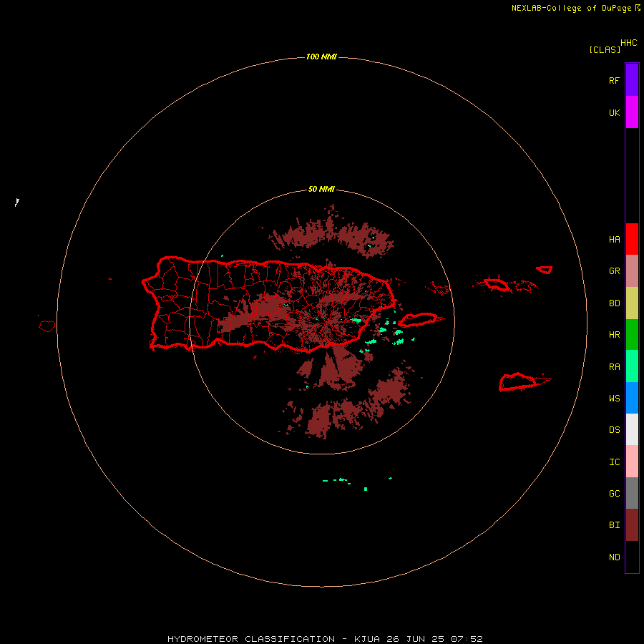Click the DS white legend swatch
The image size is (644, 644).
[x=632, y=429]
